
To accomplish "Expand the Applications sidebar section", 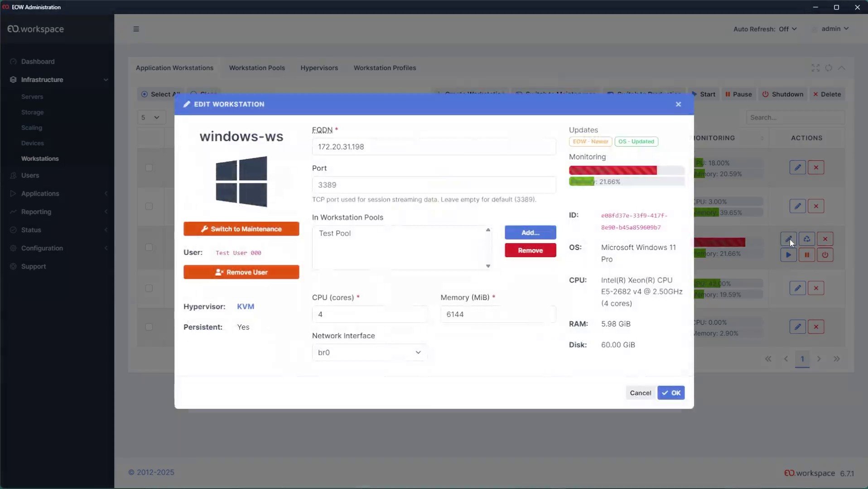I will [x=106, y=193].
